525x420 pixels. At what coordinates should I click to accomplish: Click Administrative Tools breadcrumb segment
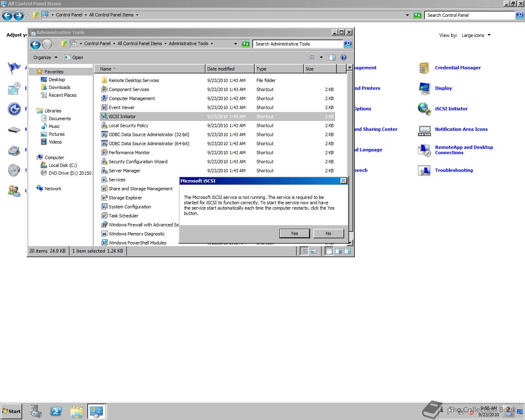(x=188, y=43)
